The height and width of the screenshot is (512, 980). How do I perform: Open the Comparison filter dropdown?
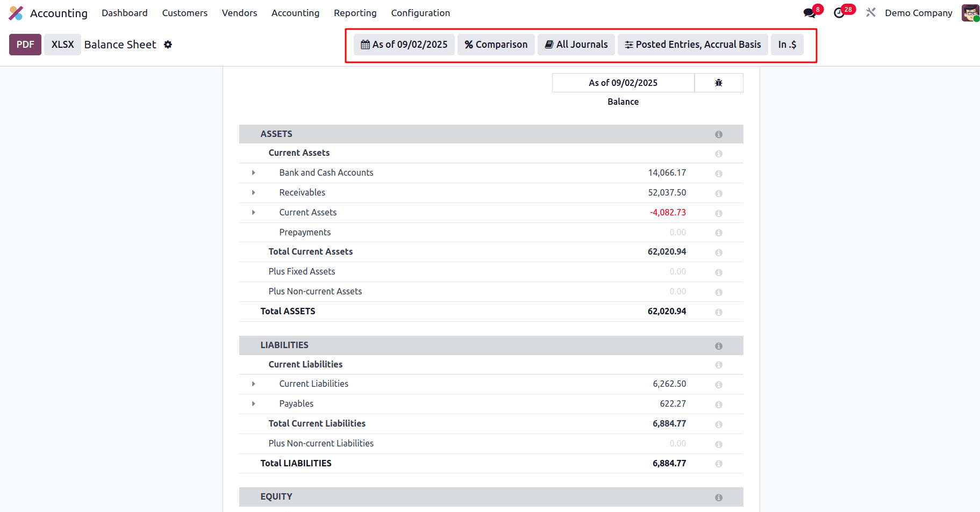click(496, 45)
